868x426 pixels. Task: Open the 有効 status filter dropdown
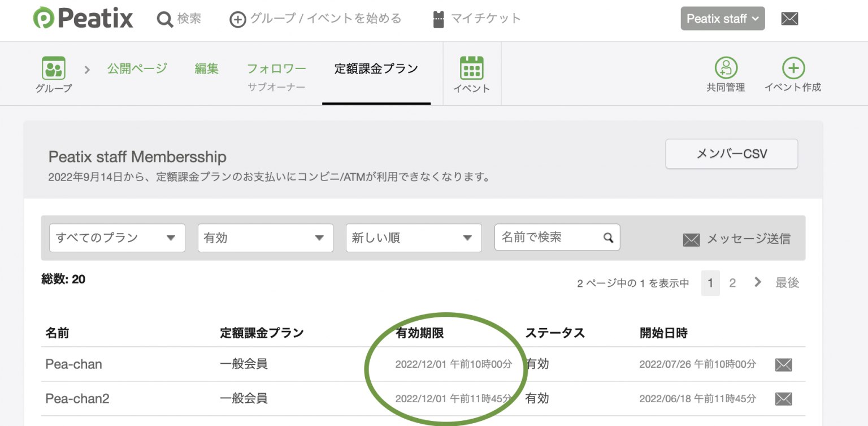(265, 238)
